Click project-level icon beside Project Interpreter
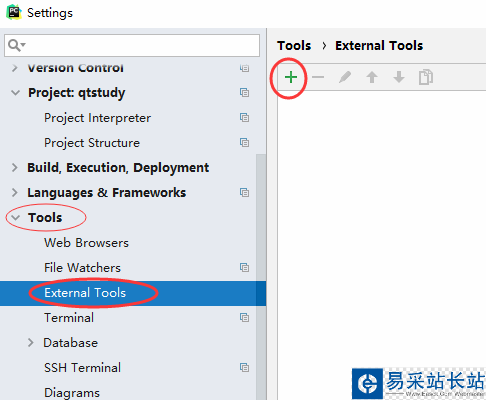The image size is (486, 400). [x=244, y=118]
